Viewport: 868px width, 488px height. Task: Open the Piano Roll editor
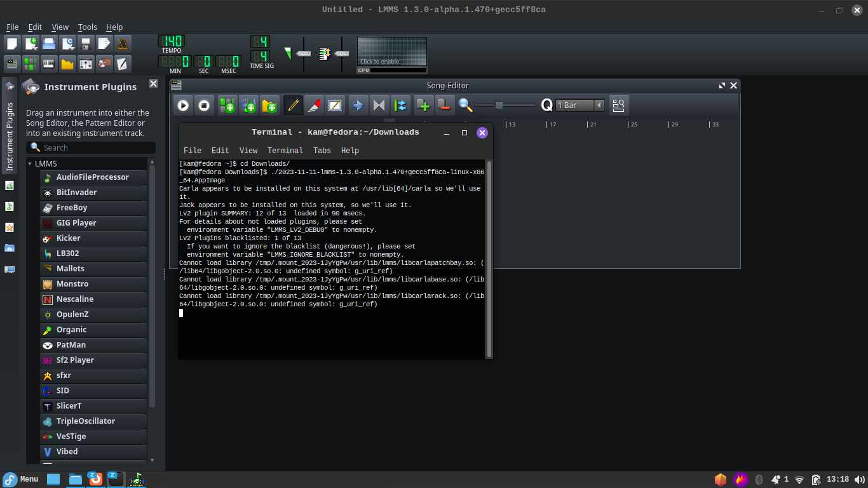(48, 64)
